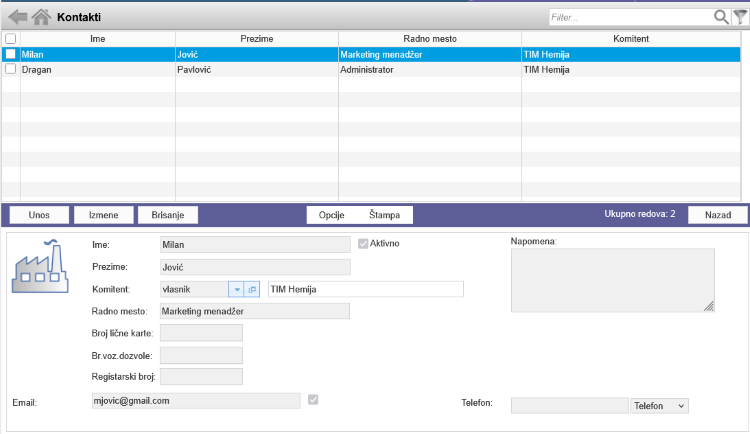Click the Ukupno redova: 2 label
This screenshot has width=750, height=434.
[x=640, y=214]
